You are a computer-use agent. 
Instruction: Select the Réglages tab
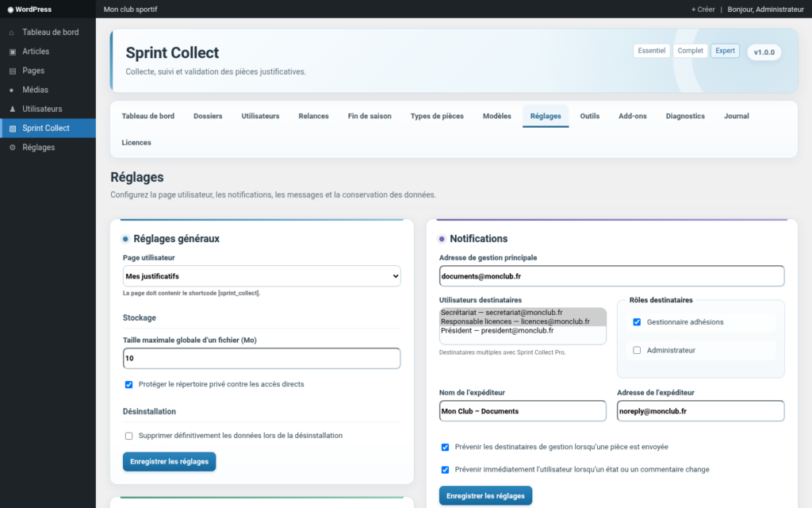click(546, 116)
